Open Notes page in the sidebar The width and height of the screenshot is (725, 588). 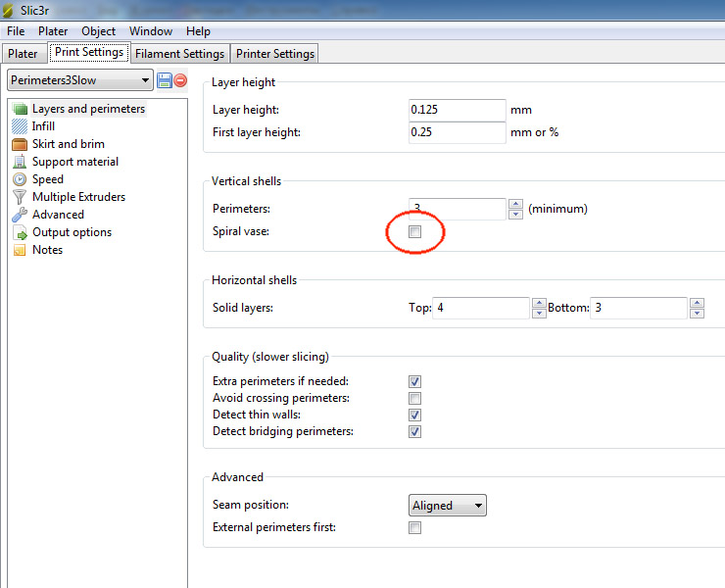pyautogui.click(x=47, y=250)
